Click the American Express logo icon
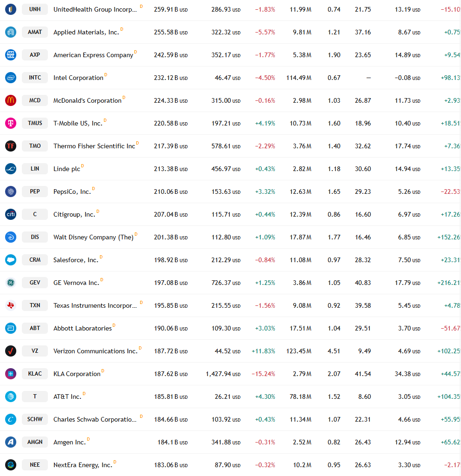 [11, 55]
